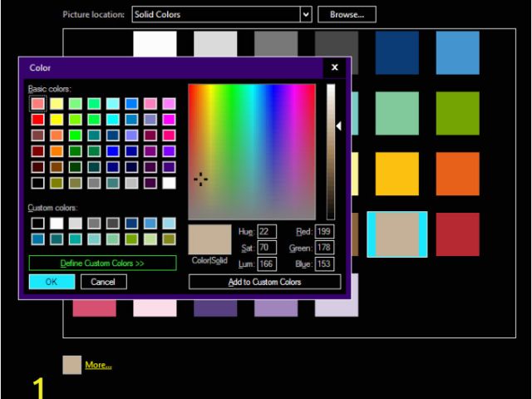This screenshot has height=399, width=532.
Task: Confirm the color with OK
Action: point(52,282)
